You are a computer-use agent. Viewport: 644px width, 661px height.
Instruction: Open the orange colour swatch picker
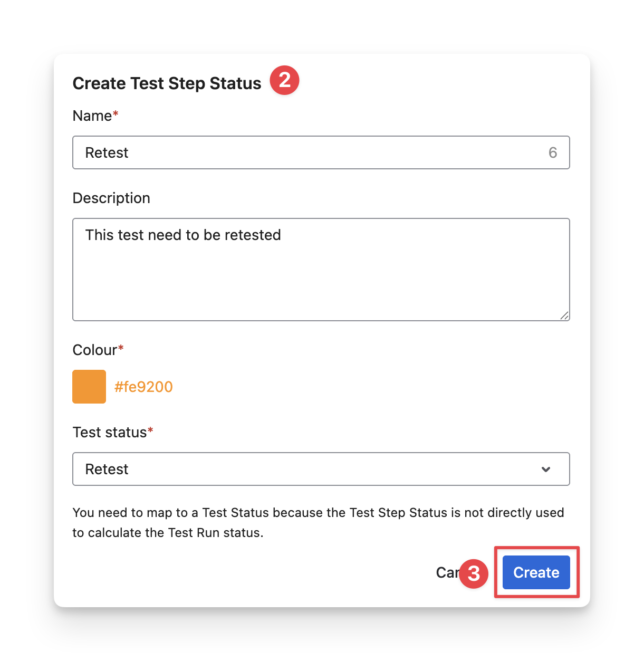89,387
